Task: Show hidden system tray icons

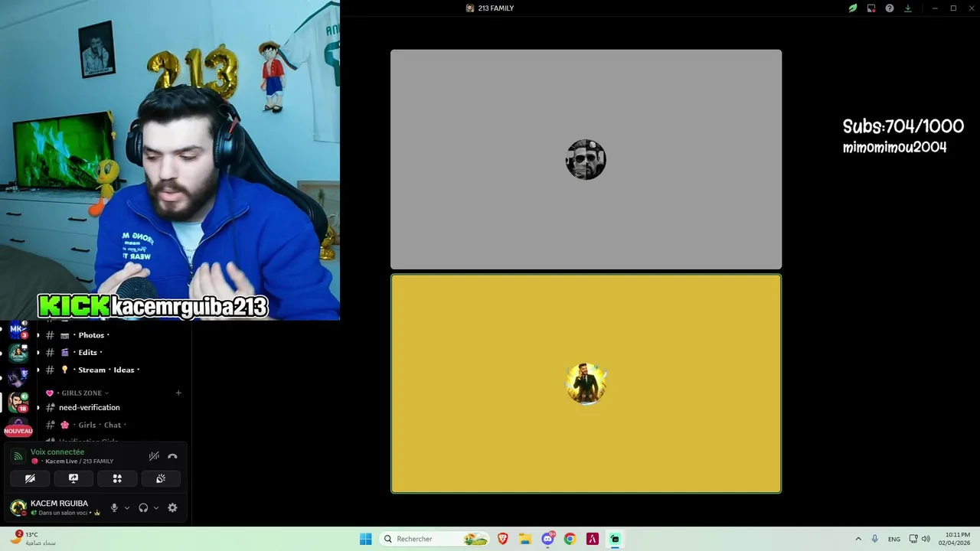Action: pos(858,539)
